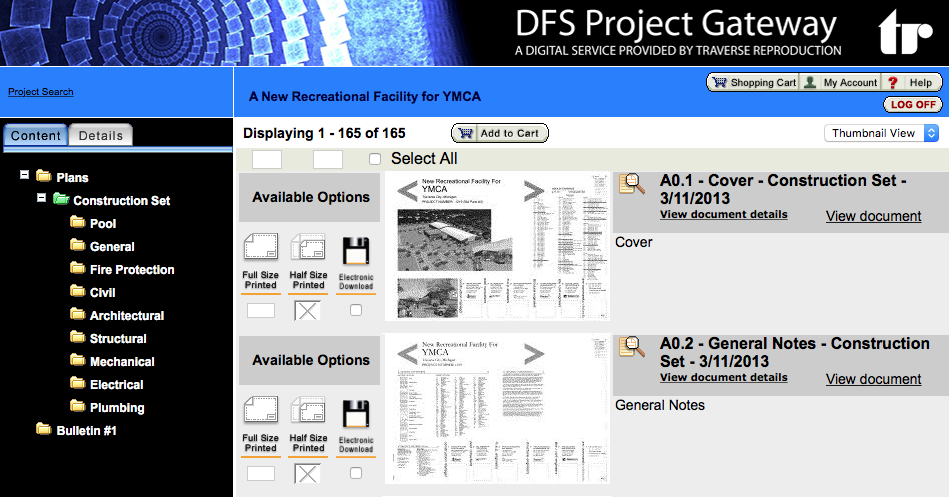
Task: Click Half Size Printed icon for A0.2 General Notes
Action: click(308, 410)
